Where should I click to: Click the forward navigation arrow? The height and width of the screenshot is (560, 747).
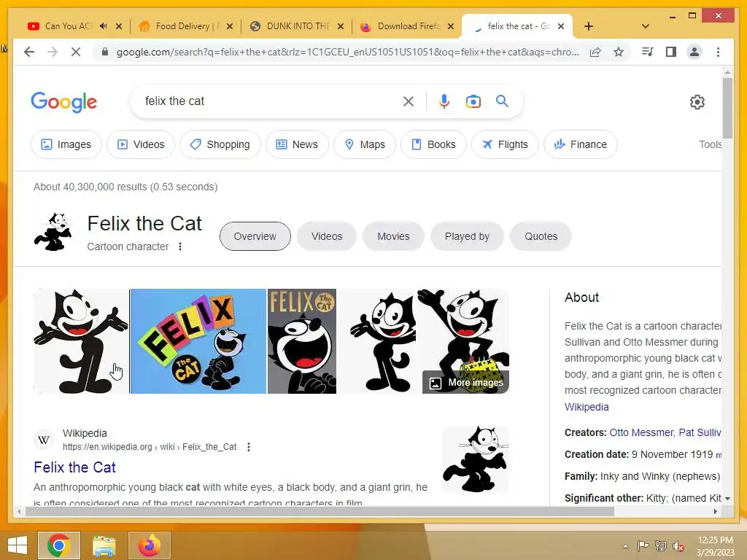click(53, 52)
